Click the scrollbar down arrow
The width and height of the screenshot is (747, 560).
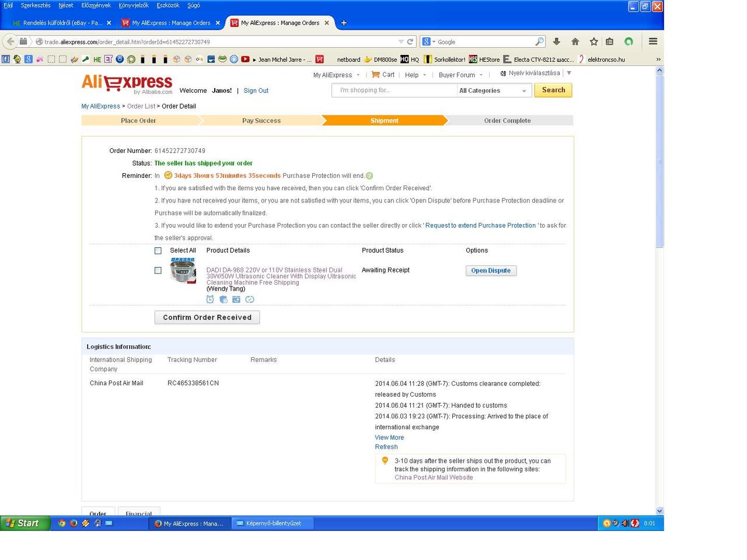coord(659,510)
